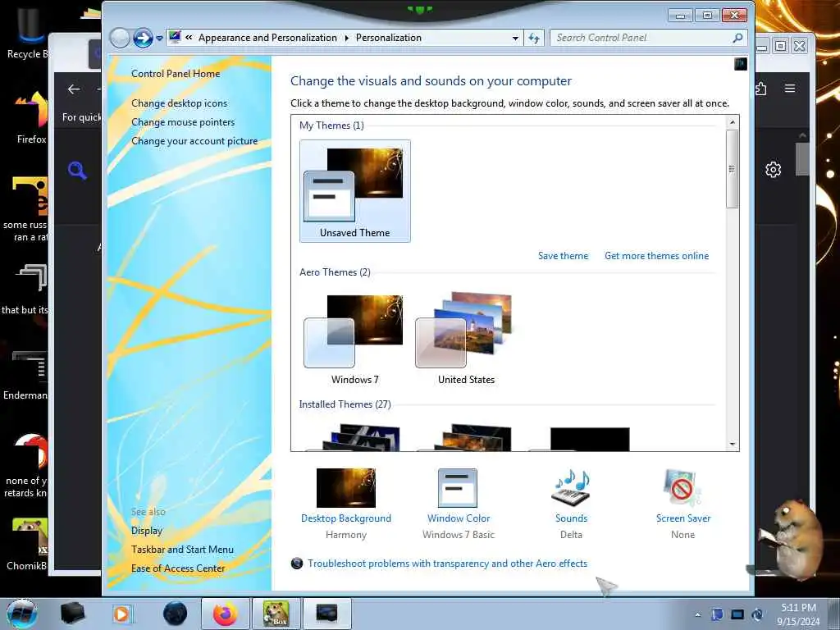Click the network monitor tray icon
Screen dimensions: 840x630
(x=737, y=614)
